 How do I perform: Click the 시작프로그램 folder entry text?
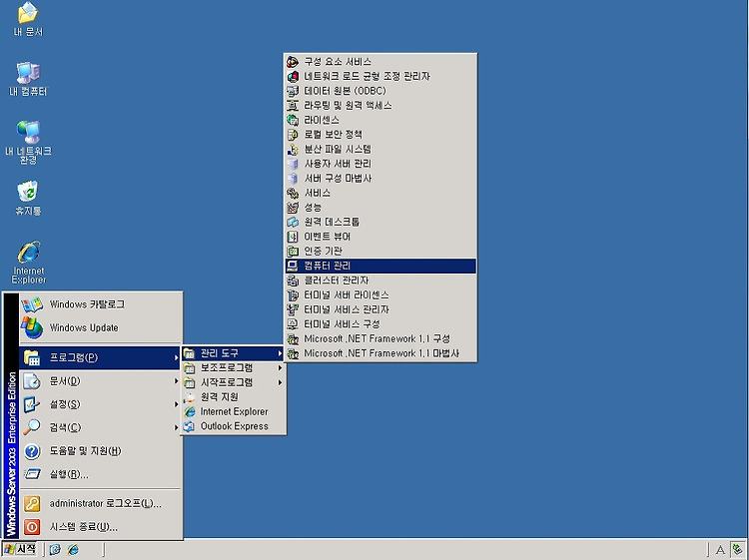click(x=227, y=382)
